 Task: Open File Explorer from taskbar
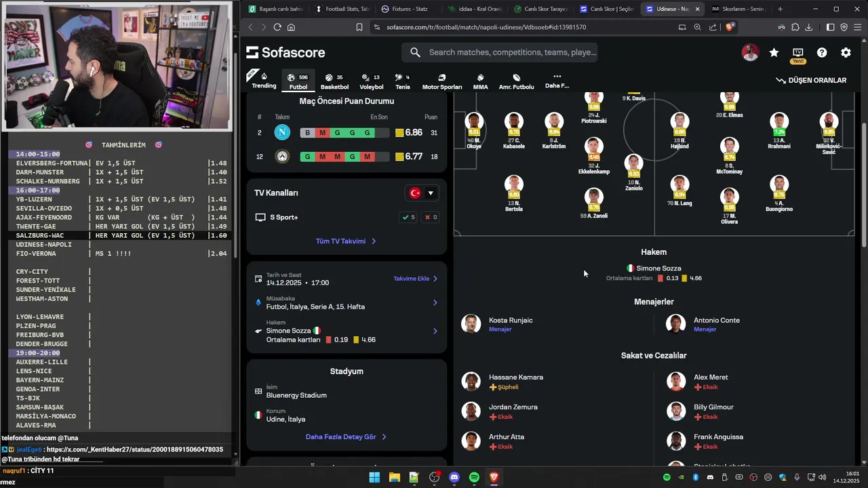(x=394, y=477)
